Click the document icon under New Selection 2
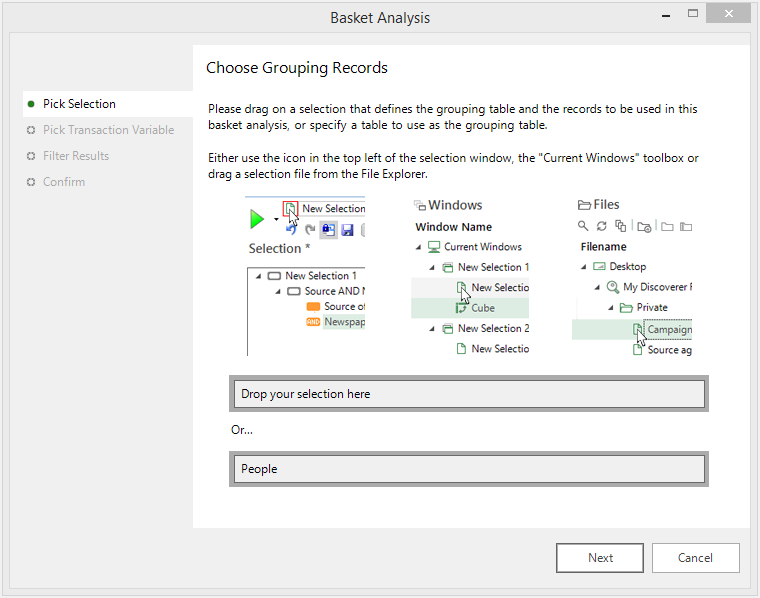 coord(461,349)
